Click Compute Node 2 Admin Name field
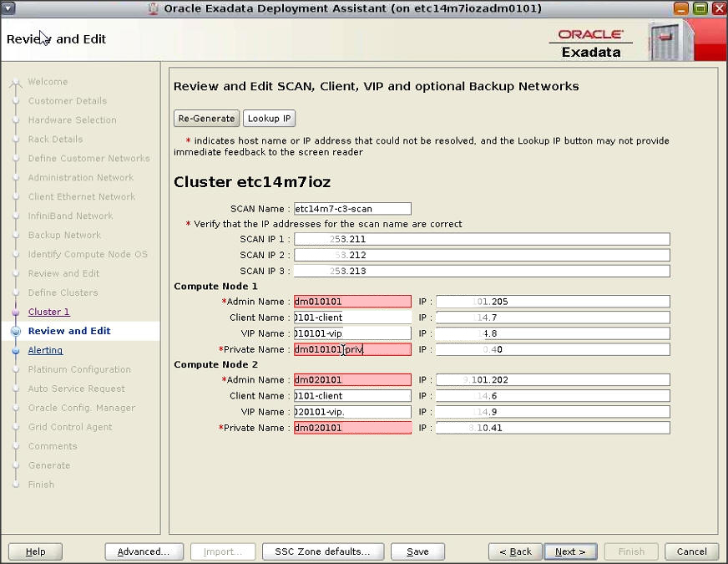The height and width of the screenshot is (564, 728). (x=352, y=380)
